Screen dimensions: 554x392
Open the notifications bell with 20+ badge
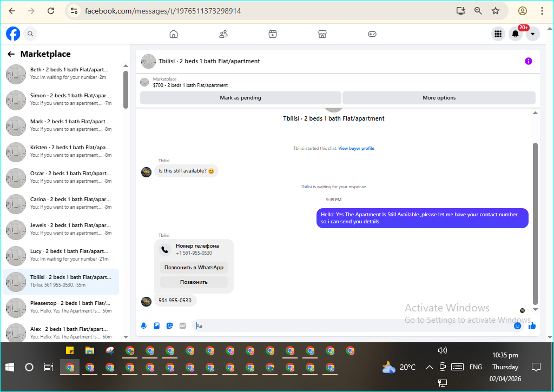coord(516,34)
